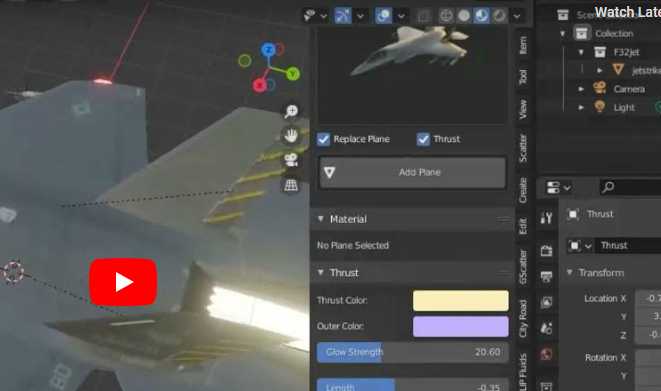This screenshot has height=391, width=661.
Task: Click the pan hand viewport icon
Action: (291, 135)
